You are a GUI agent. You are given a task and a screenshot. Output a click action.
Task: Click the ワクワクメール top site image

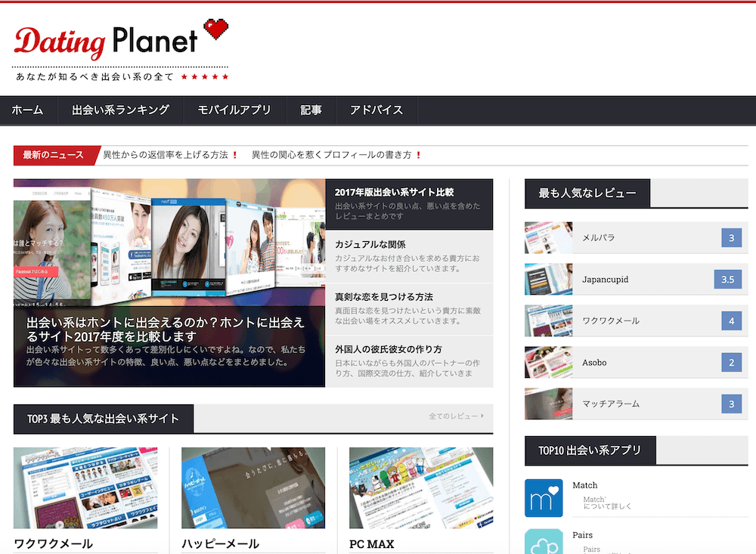pyautogui.click(x=85, y=487)
